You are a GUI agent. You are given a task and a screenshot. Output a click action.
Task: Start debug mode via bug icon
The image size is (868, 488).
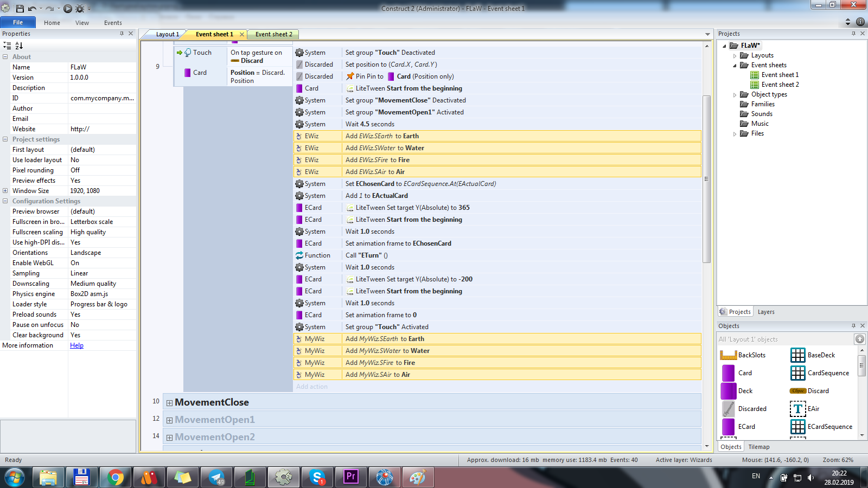[80, 8]
